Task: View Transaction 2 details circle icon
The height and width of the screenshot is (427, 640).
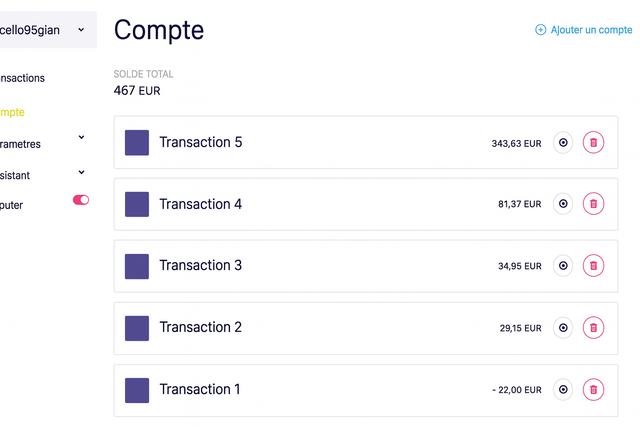Action: [563, 328]
